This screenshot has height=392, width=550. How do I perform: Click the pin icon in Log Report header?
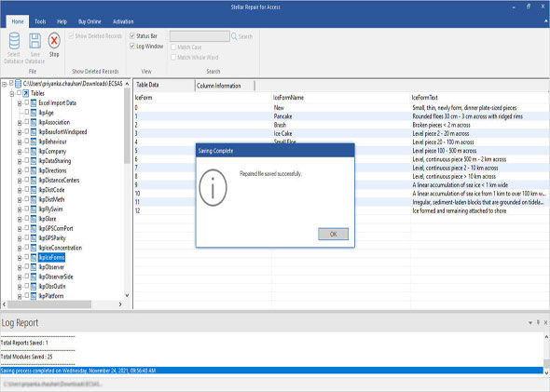538,322
